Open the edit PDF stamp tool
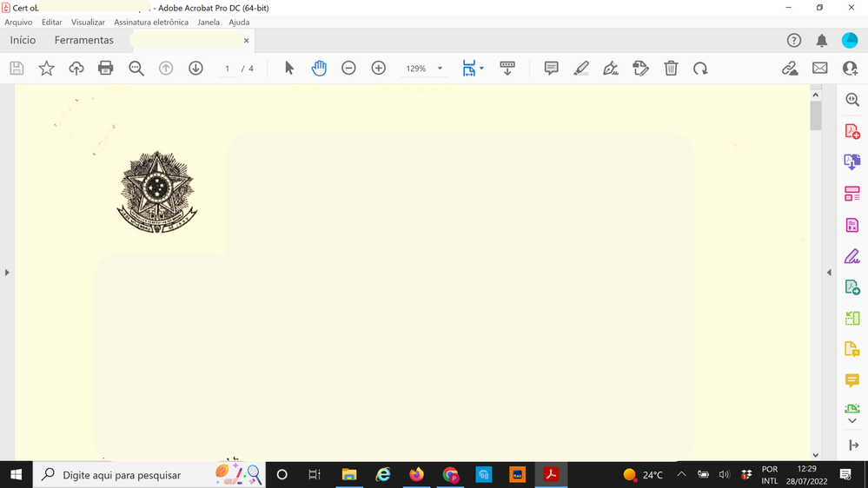Image resolution: width=868 pixels, height=488 pixels. click(640, 68)
